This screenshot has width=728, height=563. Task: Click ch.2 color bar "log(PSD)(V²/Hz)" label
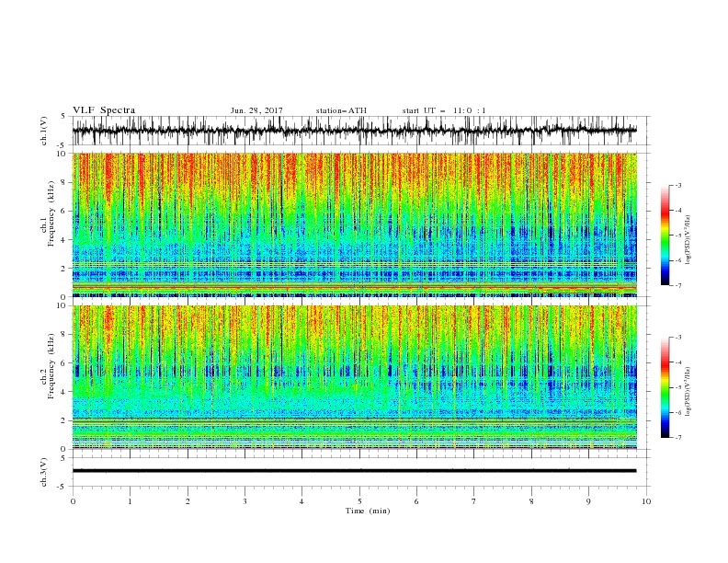(x=688, y=392)
